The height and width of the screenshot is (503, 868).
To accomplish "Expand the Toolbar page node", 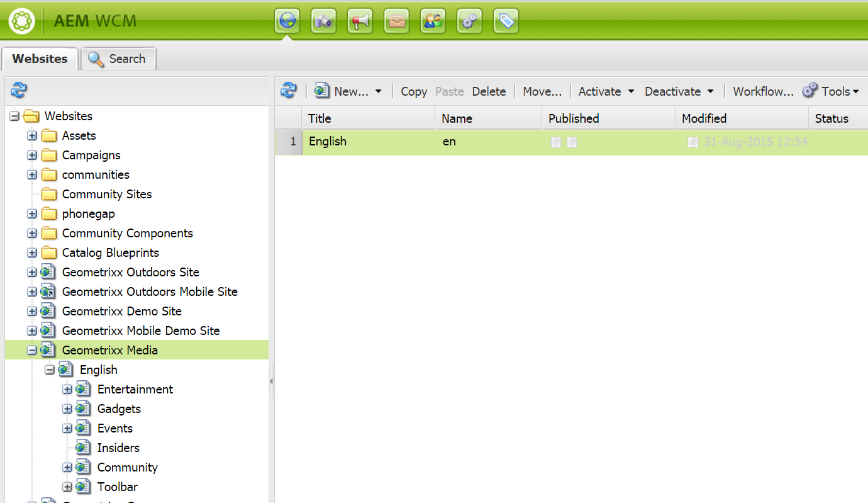I will [x=67, y=487].
